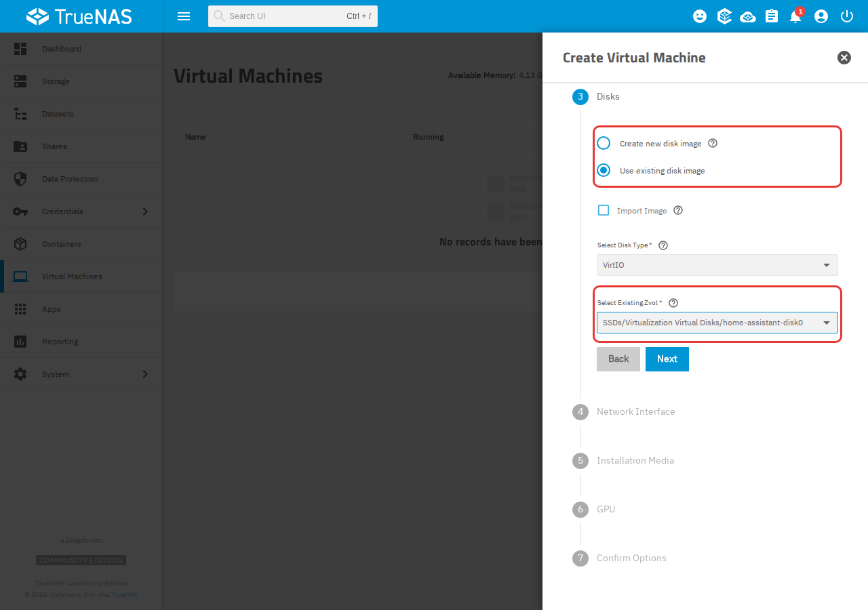Open the Select Existing Zvol dropdown
The image size is (868, 610).
click(x=717, y=323)
